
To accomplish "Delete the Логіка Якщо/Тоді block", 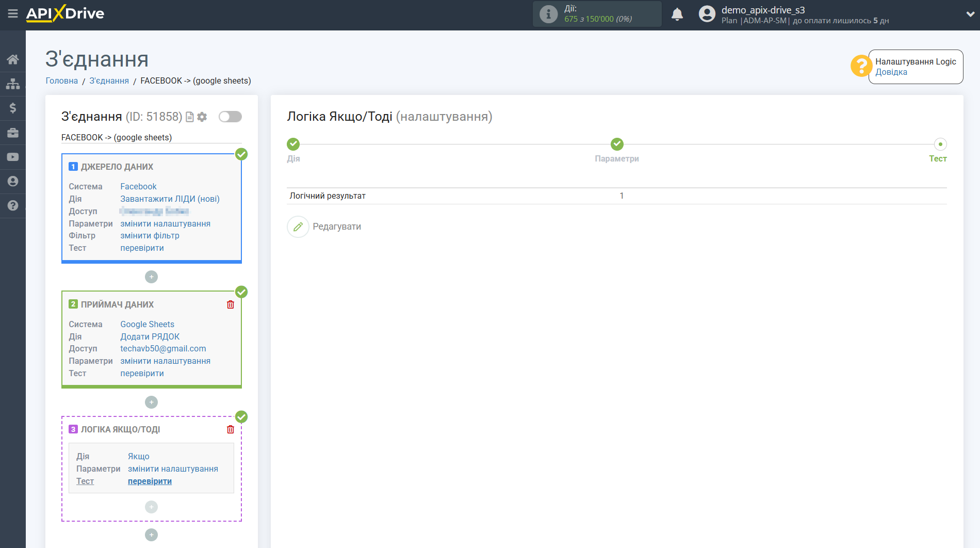I will (231, 430).
